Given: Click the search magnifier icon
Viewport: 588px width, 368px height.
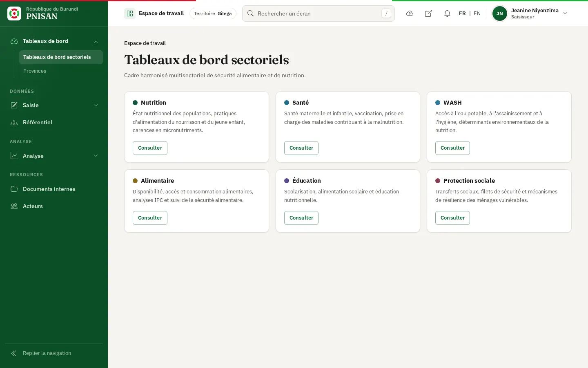Looking at the screenshot, I should 251,13.
